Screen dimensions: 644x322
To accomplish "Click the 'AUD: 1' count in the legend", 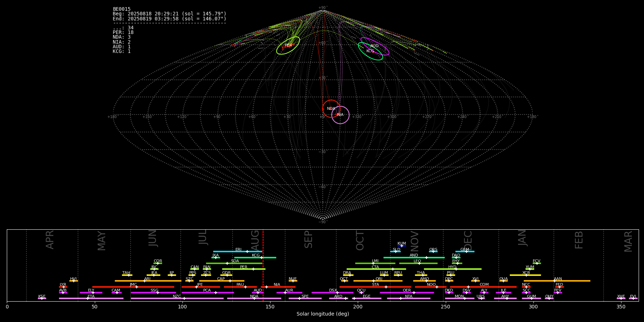I will pyautogui.click(x=122, y=47).
